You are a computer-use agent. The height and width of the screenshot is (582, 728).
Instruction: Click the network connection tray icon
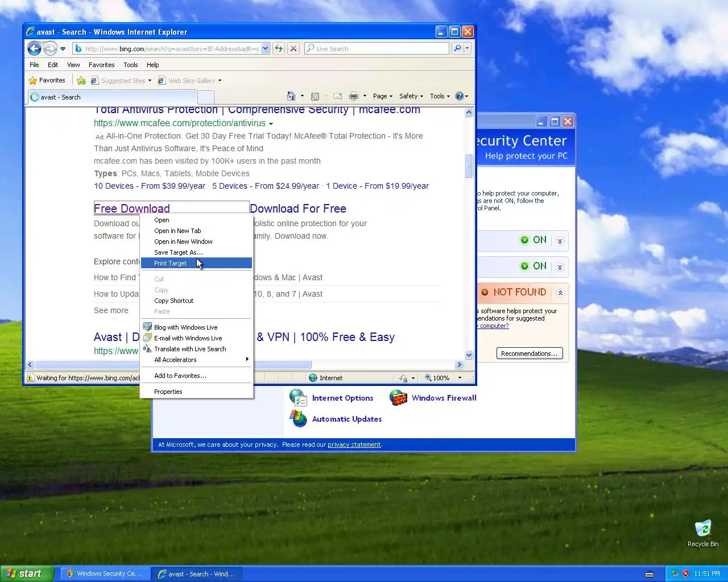675,573
